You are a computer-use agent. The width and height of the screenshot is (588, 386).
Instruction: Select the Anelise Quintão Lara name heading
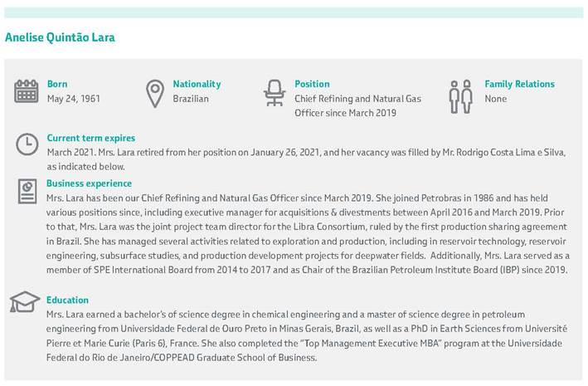(x=60, y=37)
